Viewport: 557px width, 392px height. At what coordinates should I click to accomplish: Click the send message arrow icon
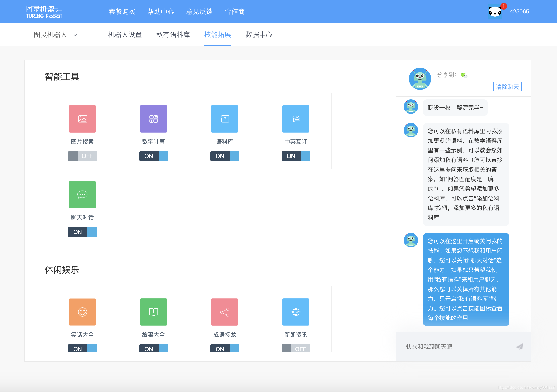coord(519,346)
